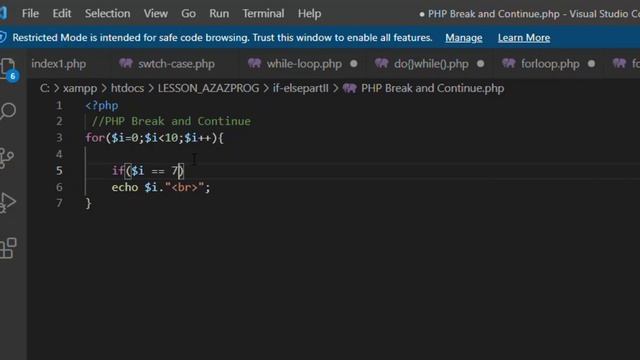Click the echo $i."<br>"; line
This screenshot has height=360, width=640.
pyautogui.click(x=161, y=187)
